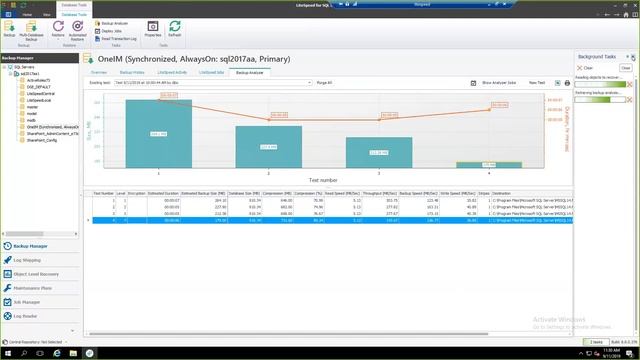The image size is (640, 360).
Task: Select the LiteSpeedCentral database
Action: click(x=40, y=93)
